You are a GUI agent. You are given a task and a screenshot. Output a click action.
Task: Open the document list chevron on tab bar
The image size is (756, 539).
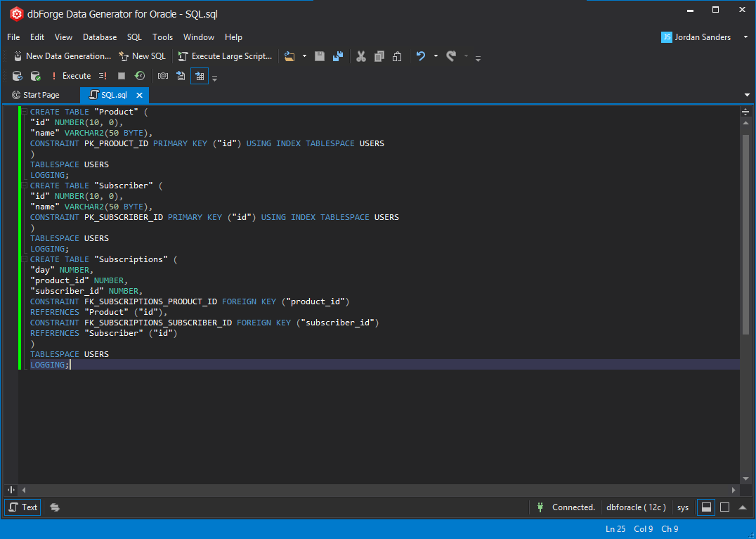pos(747,94)
